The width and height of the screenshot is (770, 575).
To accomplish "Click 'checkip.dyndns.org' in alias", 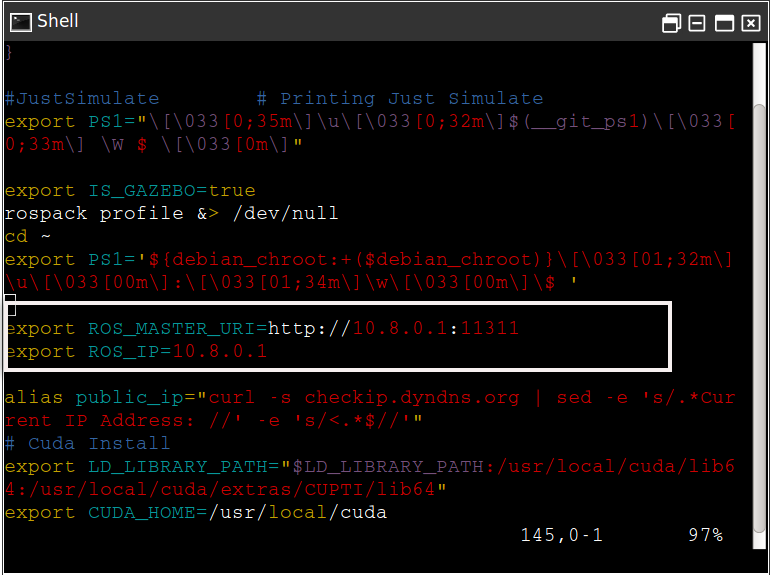I will pyautogui.click(x=412, y=397).
